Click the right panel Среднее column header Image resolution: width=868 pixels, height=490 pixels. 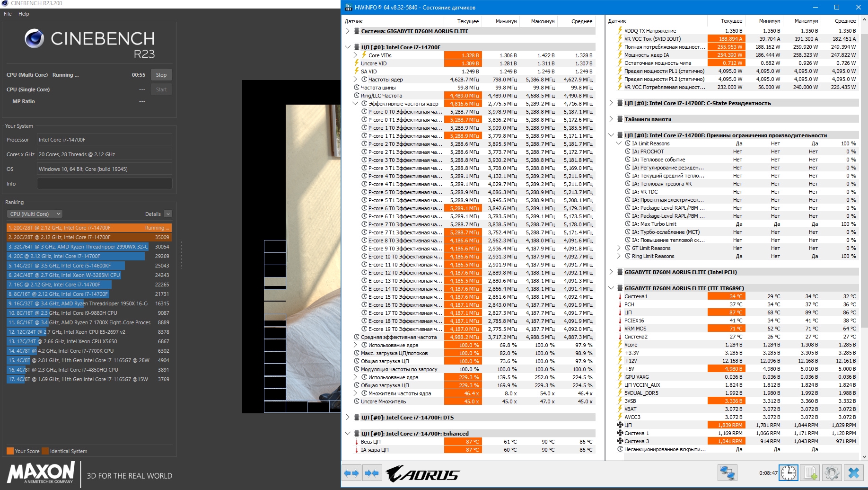pos(840,21)
